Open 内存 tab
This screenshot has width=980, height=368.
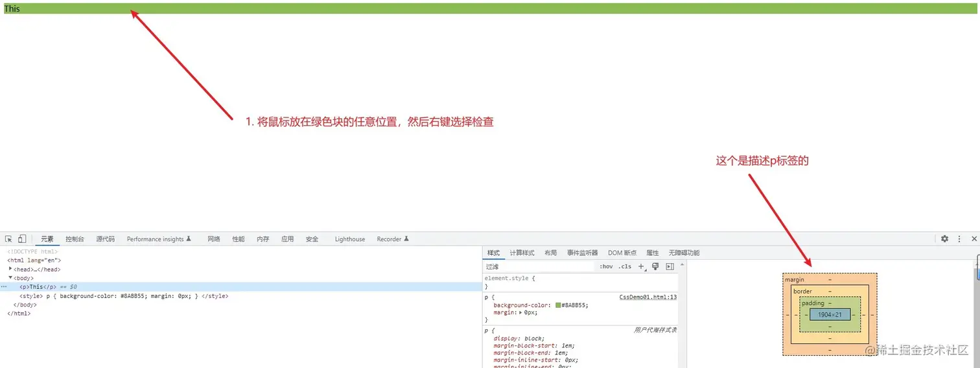coord(262,239)
